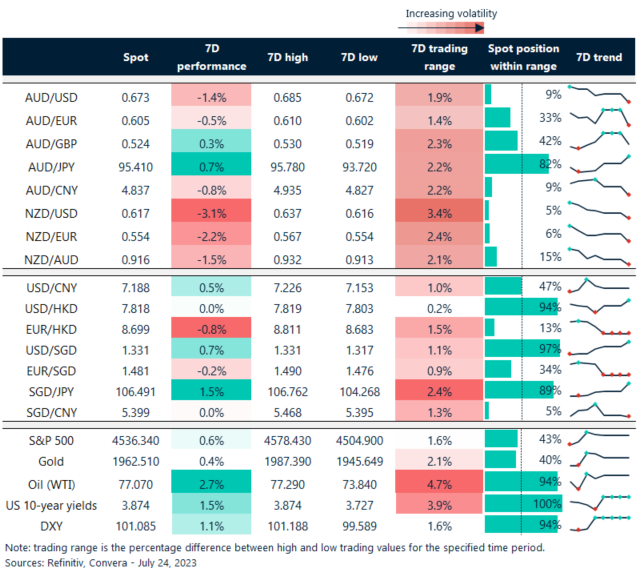The image size is (643, 568).
Task: Select the 7D performance column header
Action: click(x=212, y=58)
